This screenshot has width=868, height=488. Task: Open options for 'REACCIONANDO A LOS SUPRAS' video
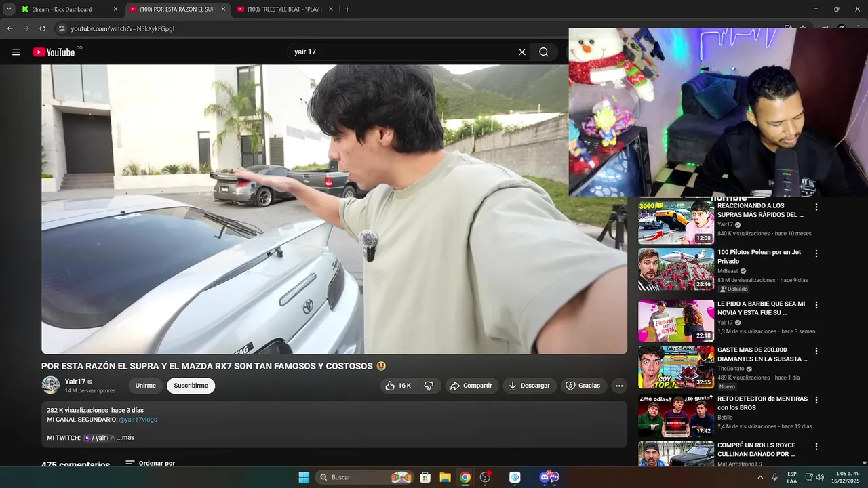click(816, 207)
